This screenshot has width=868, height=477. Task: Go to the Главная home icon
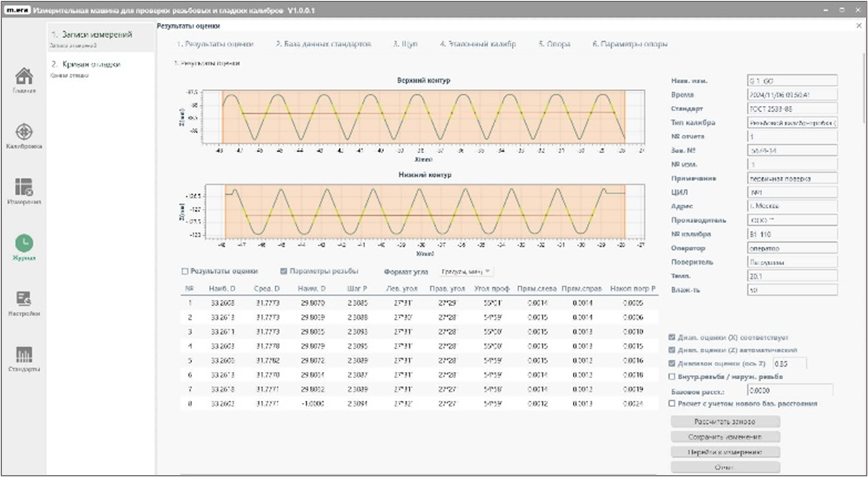tap(24, 76)
